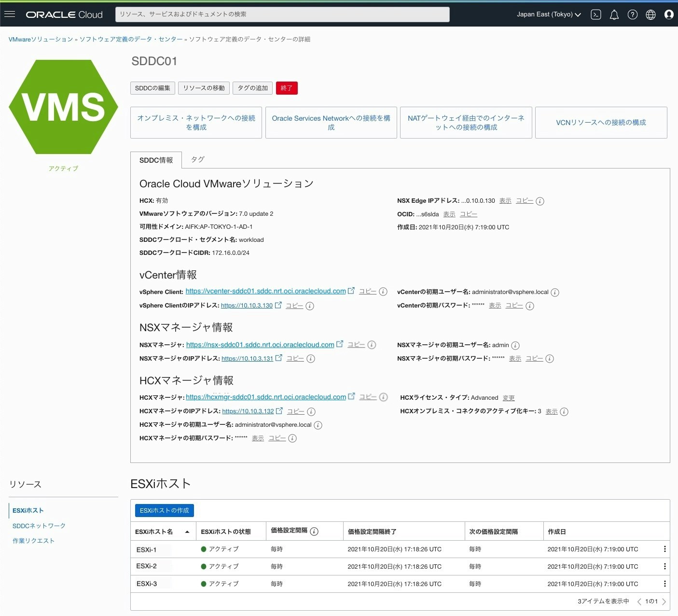Viewport: 678px width, 616px height.
Task: Open external link icon for NSX Manager IP
Action: click(279, 358)
